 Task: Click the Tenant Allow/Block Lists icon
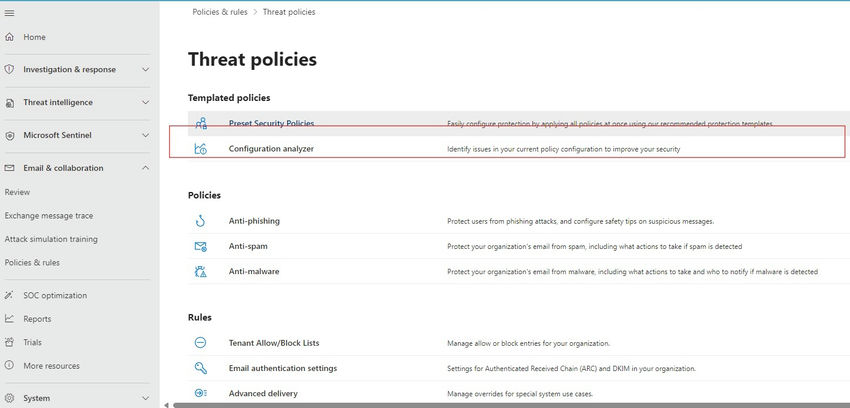click(x=201, y=343)
